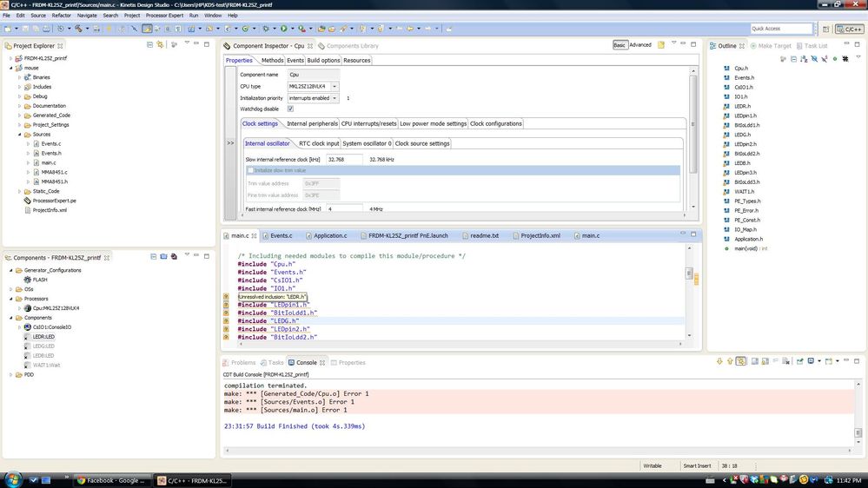The width and height of the screenshot is (868, 488).
Task: Click the Fast internal reference clock field
Action: point(344,209)
